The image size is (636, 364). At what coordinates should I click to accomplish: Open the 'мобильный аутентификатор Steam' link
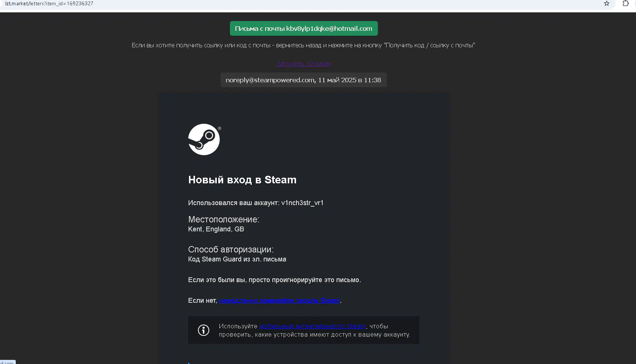click(x=313, y=326)
